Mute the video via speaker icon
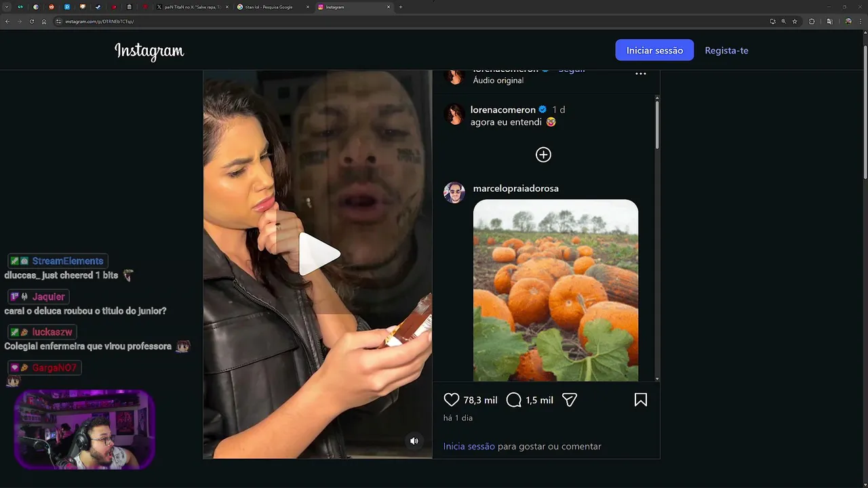Viewport: 868px width, 488px height. (414, 441)
